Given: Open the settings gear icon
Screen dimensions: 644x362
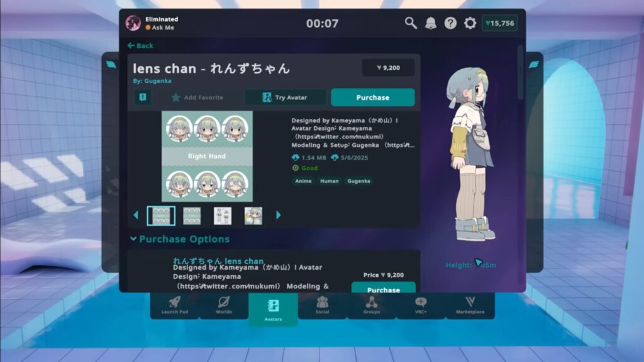Looking at the screenshot, I should pyautogui.click(x=470, y=23).
